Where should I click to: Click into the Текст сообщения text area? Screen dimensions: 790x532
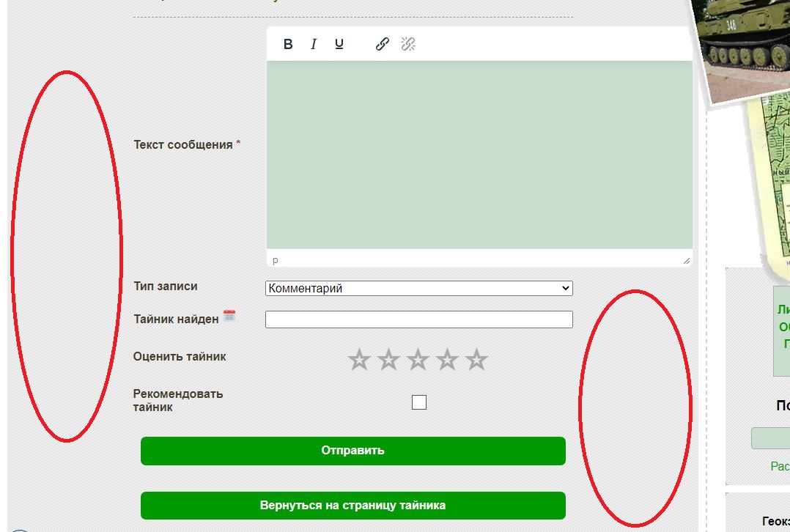479,155
